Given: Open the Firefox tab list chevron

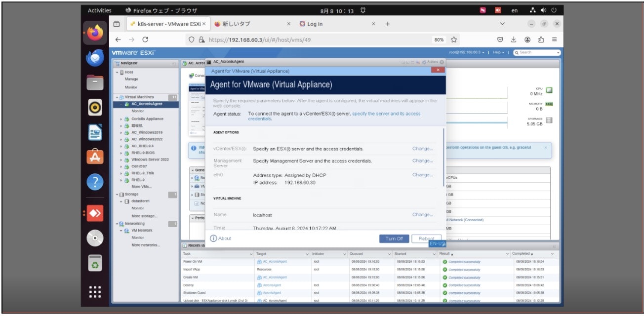Looking at the screenshot, I should (x=503, y=24).
